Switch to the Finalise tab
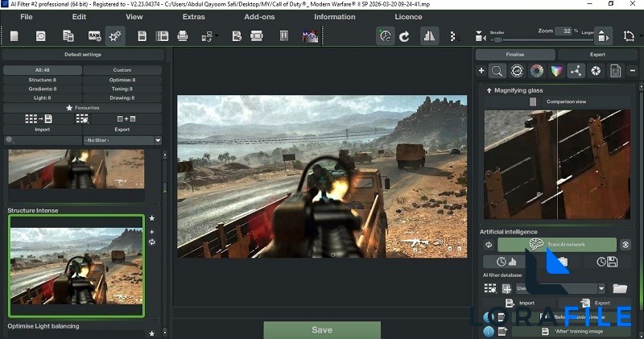This screenshot has width=644, height=339. point(515,54)
